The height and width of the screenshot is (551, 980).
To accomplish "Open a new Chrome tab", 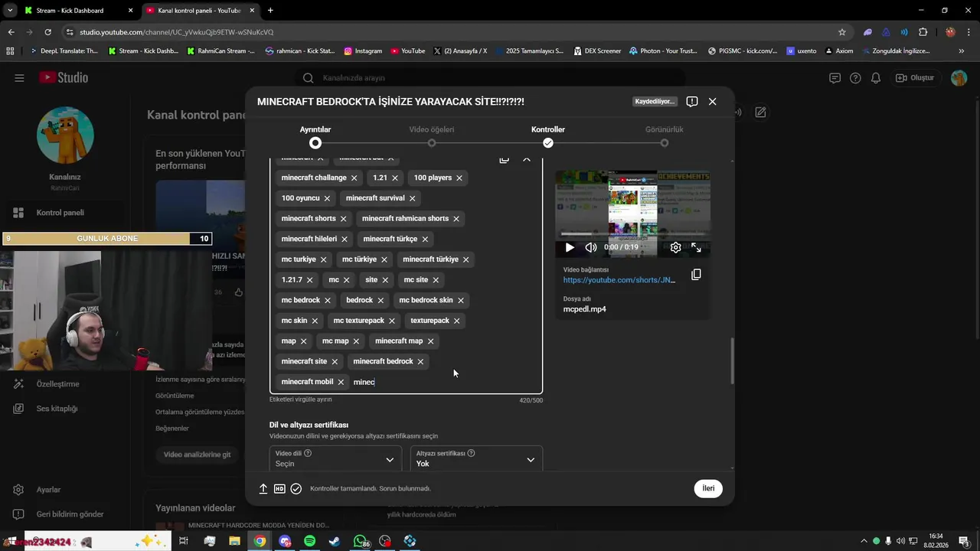I will click(x=270, y=11).
